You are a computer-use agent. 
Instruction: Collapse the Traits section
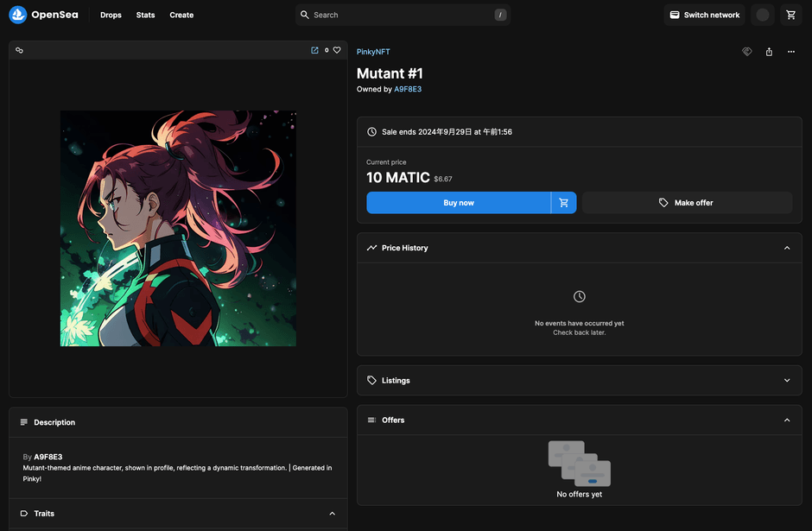332,514
